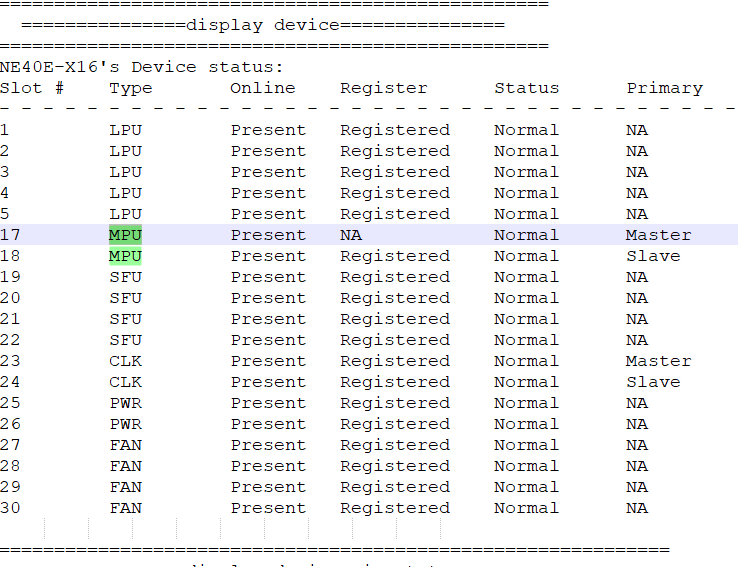
Task: Click the highlighted MPU text in slot 17
Action: [125, 235]
